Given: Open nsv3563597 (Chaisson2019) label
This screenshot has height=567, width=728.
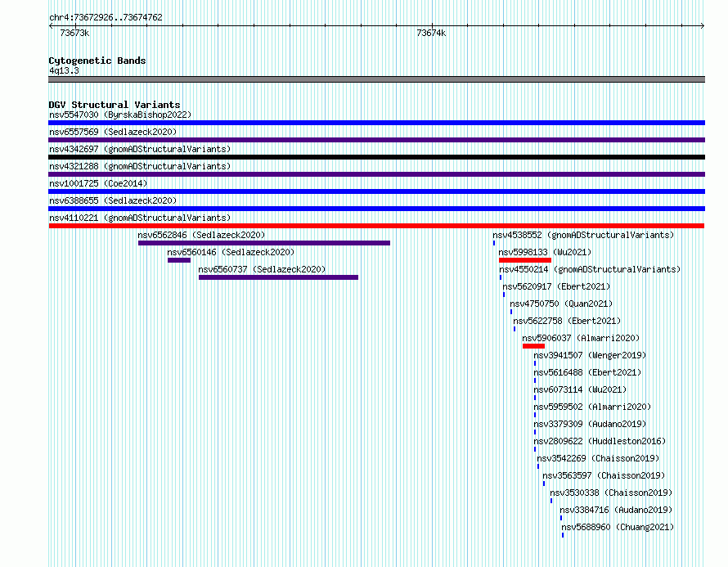Looking at the screenshot, I should [x=604, y=475].
